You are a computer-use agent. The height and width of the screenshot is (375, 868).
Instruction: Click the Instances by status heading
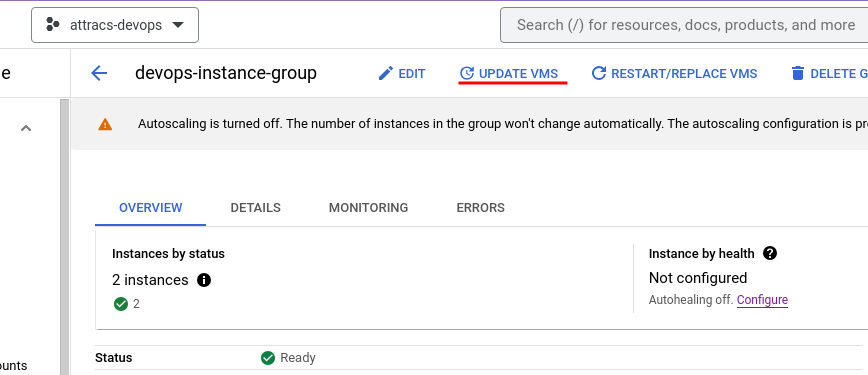tap(168, 254)
